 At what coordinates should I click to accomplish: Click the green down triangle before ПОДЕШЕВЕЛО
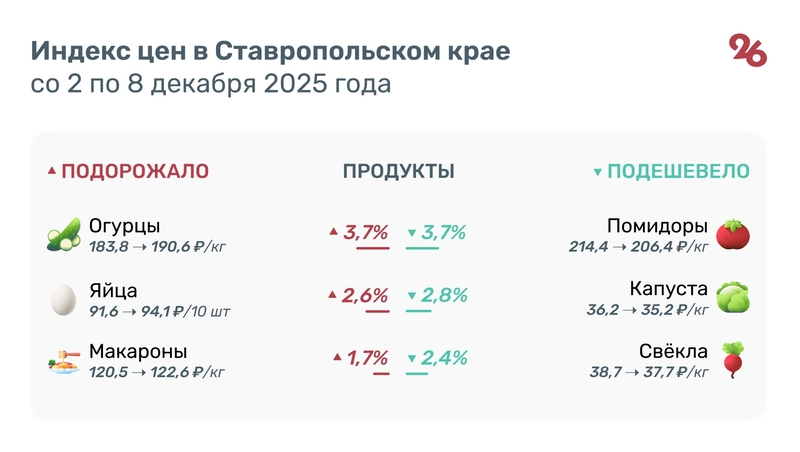point(598,172)
